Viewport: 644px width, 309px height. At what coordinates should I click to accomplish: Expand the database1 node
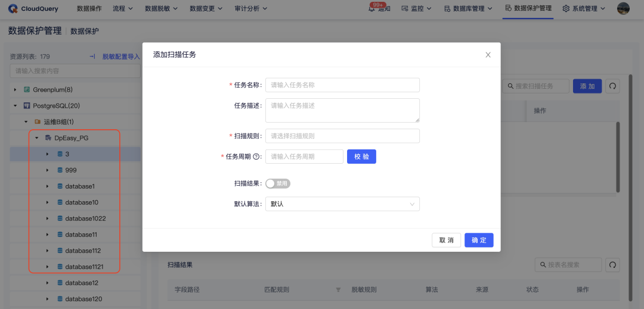point(47,186)
